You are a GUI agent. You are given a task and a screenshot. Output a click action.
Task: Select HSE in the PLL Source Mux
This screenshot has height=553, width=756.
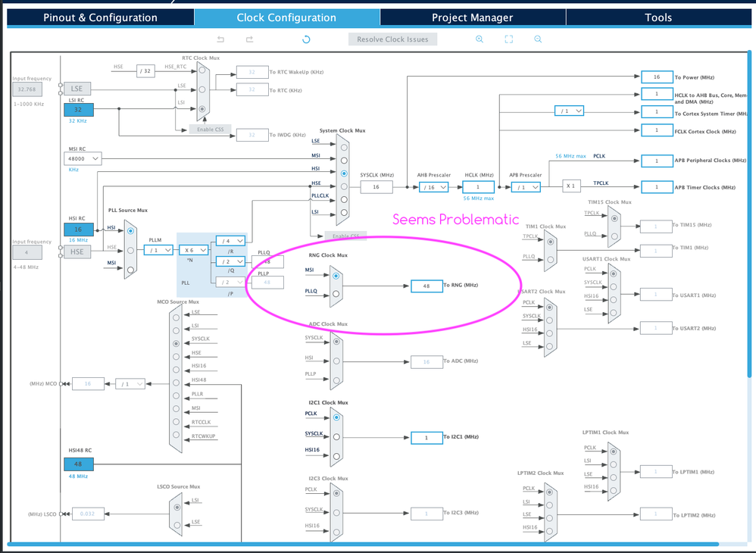pos(130,250)
